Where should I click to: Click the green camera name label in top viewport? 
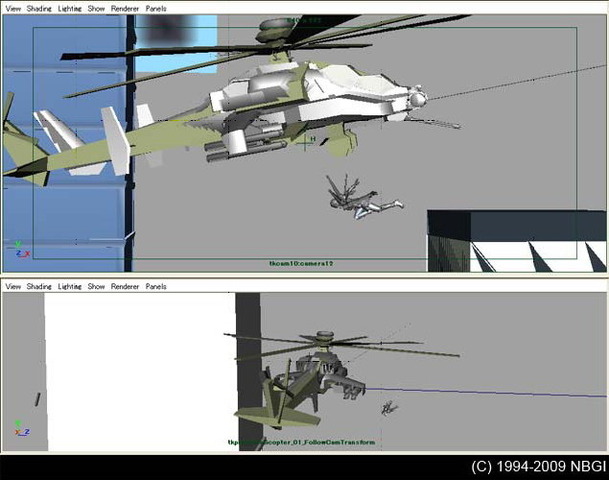pos(303,264)
